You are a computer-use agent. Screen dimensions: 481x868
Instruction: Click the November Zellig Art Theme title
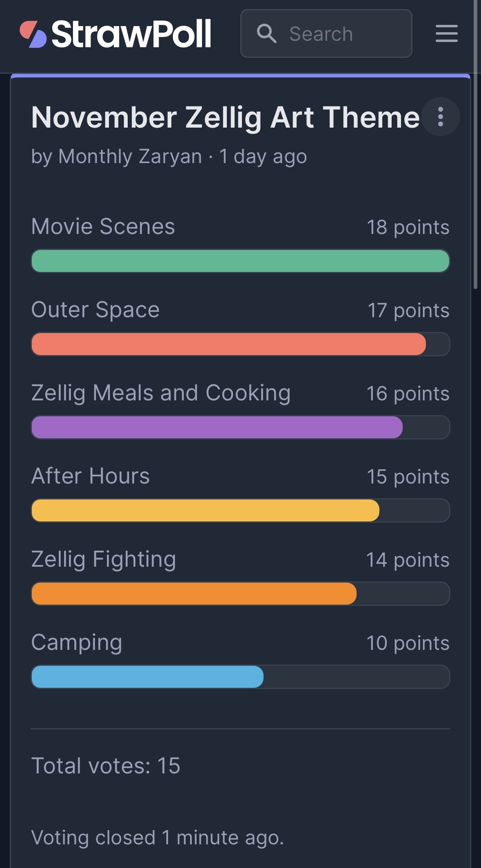coord(225,117)
